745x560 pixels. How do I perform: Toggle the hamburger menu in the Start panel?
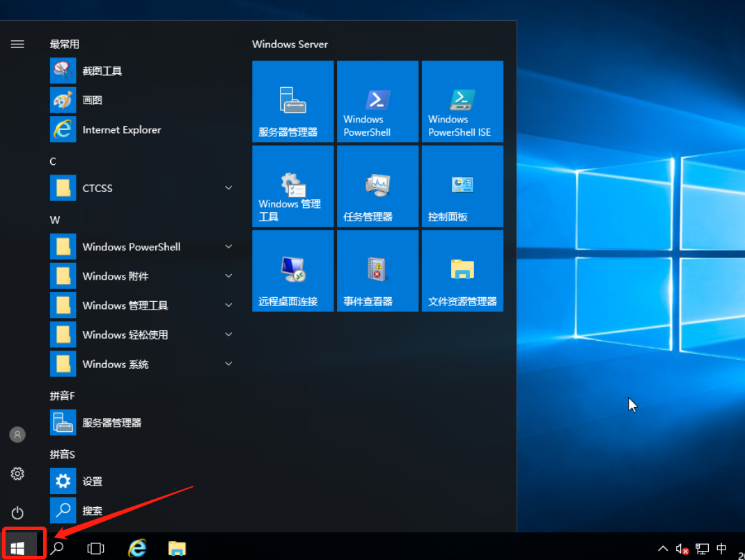[17, 44]
